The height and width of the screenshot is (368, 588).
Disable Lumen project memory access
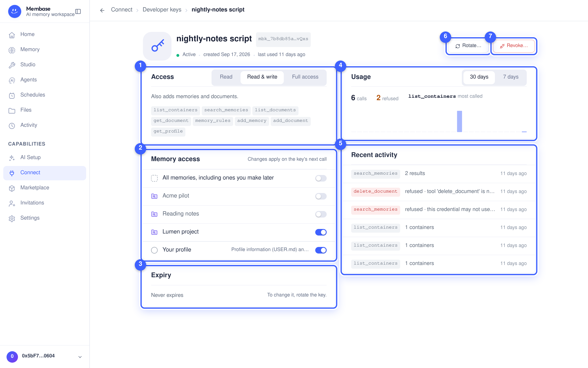pyautogui.click(x=321, y=232)
